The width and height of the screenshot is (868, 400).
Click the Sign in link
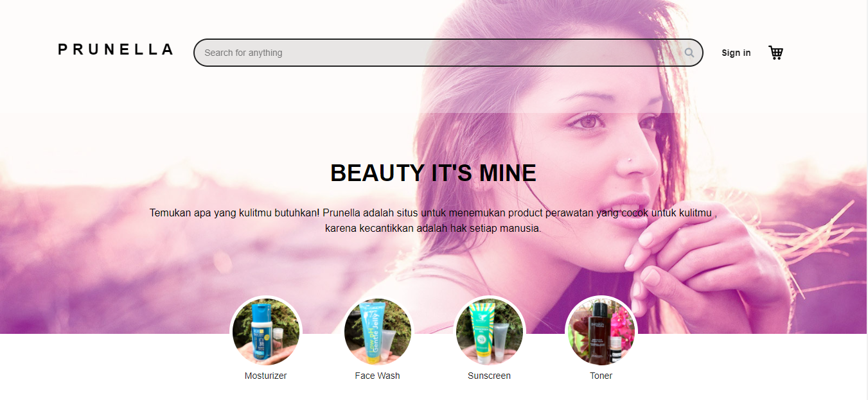[x=736, y=53]
